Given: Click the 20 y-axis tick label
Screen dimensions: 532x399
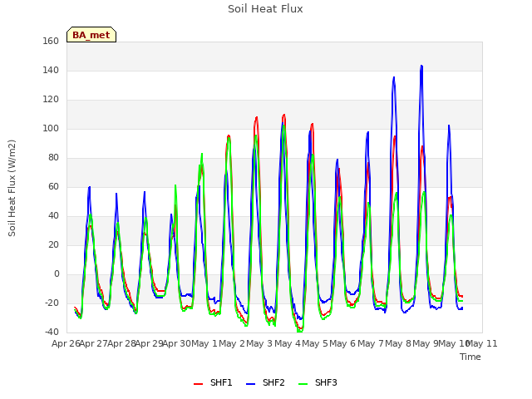Looking at the screenshot, I should (53, 244).
